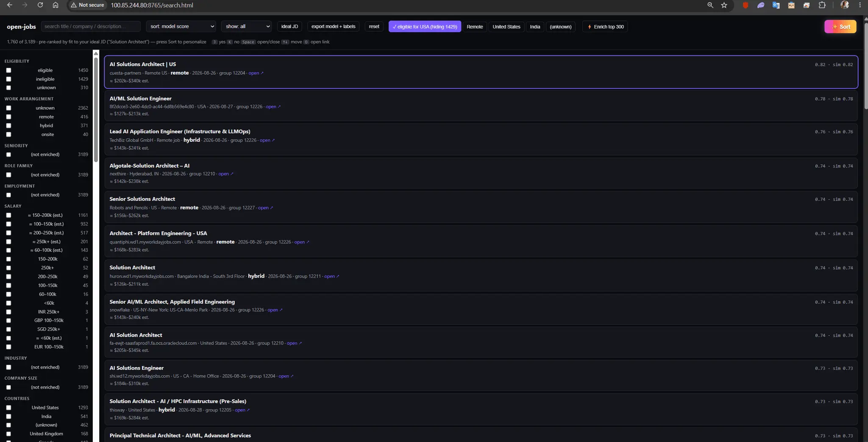Open the browser zoom magnifier icon
The width and height of the screenshot is (868, 442).
(710, 5)
